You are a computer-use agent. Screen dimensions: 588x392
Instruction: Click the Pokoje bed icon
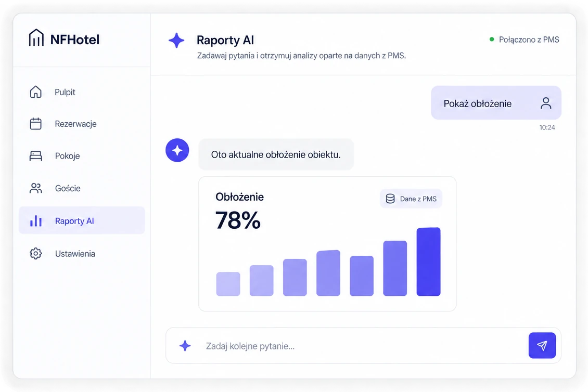click(x=35, y=156)
